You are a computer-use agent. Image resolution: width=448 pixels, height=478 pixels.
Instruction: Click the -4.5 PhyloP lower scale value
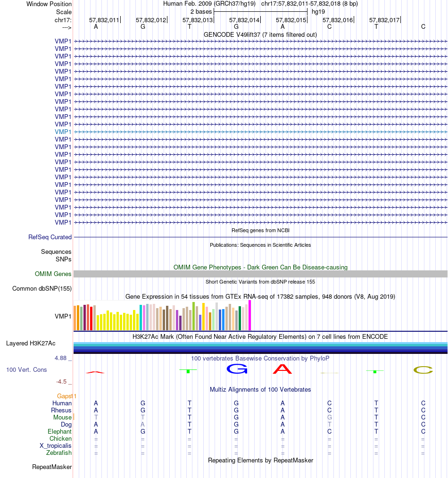pyautogui.click(x=61, y=381)
